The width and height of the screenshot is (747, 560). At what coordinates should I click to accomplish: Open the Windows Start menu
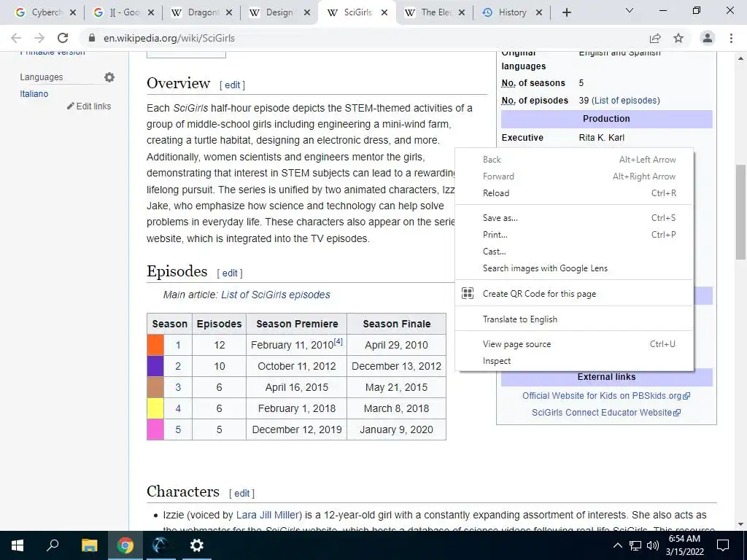tap(18, 545)
